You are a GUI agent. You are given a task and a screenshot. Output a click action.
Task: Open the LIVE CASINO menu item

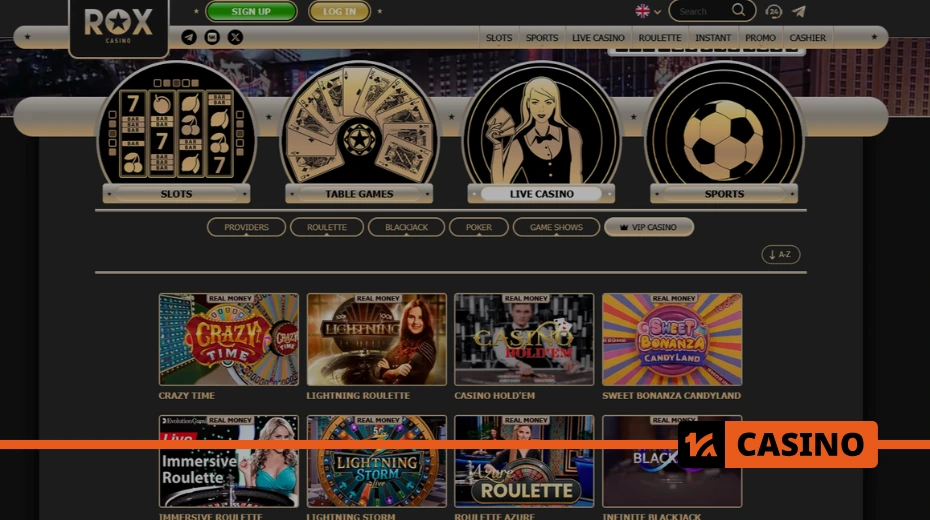pos(598,37)
